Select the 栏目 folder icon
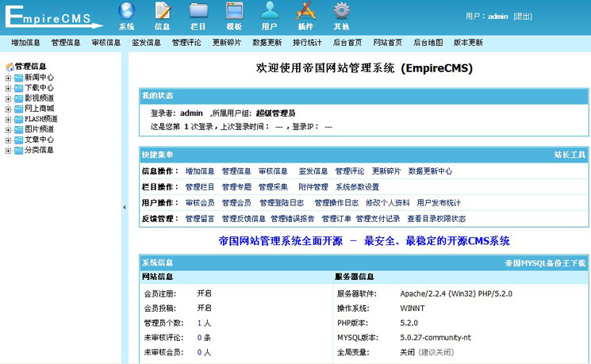 (x=198, y=11)
